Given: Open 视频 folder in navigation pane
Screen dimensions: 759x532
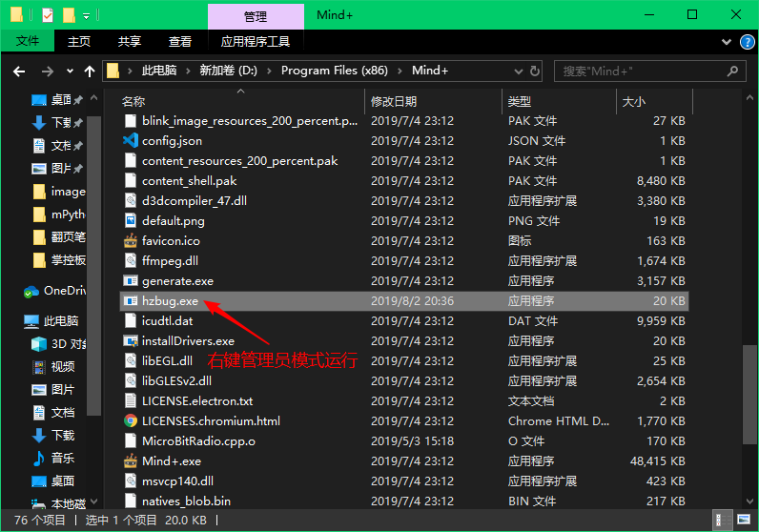Looking at the screenshot, I should [53, 366].
